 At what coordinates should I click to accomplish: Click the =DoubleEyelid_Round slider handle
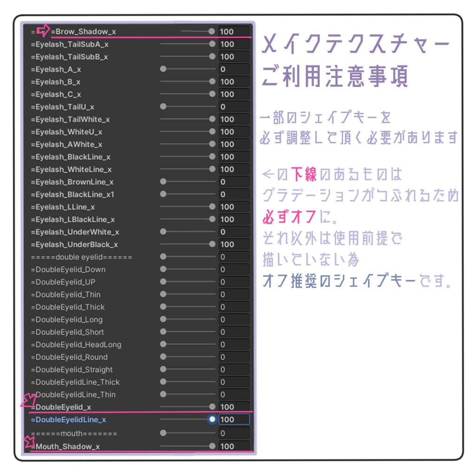[163, 357]
